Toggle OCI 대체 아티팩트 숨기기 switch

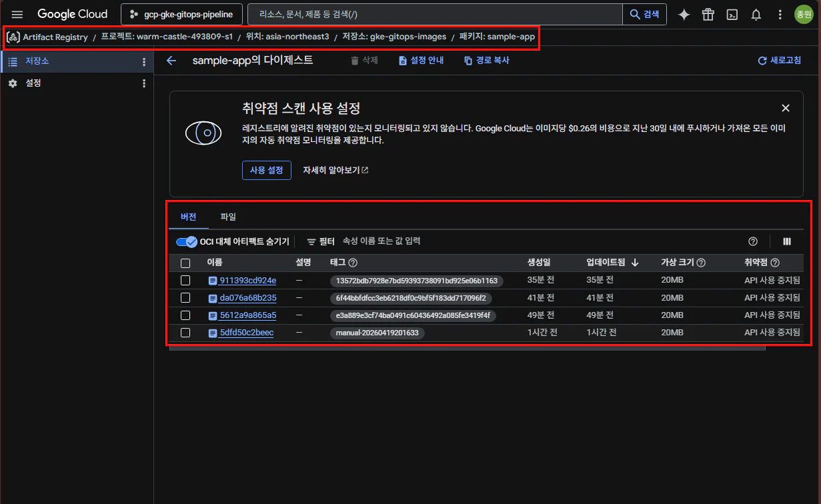(x=187, y=241)
